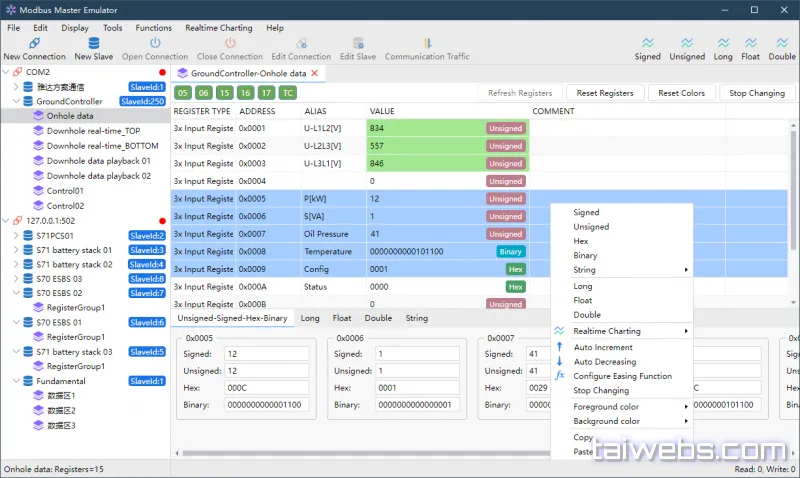Toggle function code 05 green button
This screenshot has height=478, width=800.
(183, 93)
